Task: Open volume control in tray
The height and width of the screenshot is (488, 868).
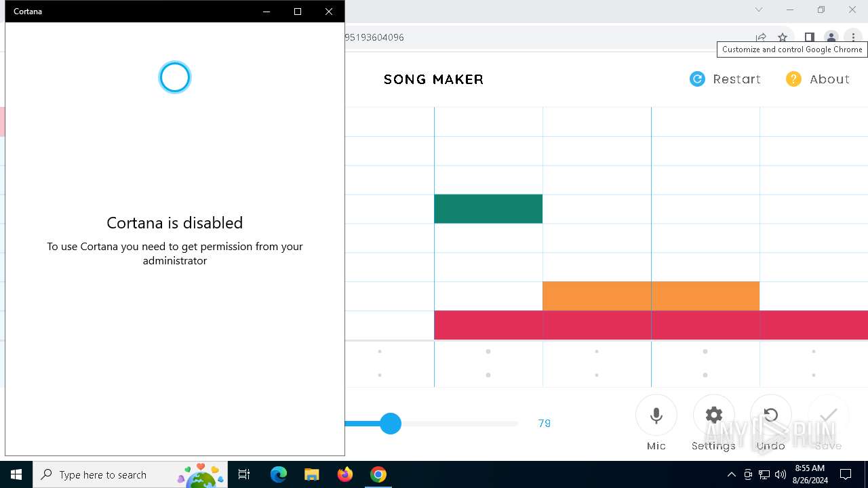Action: click(781, 474)
